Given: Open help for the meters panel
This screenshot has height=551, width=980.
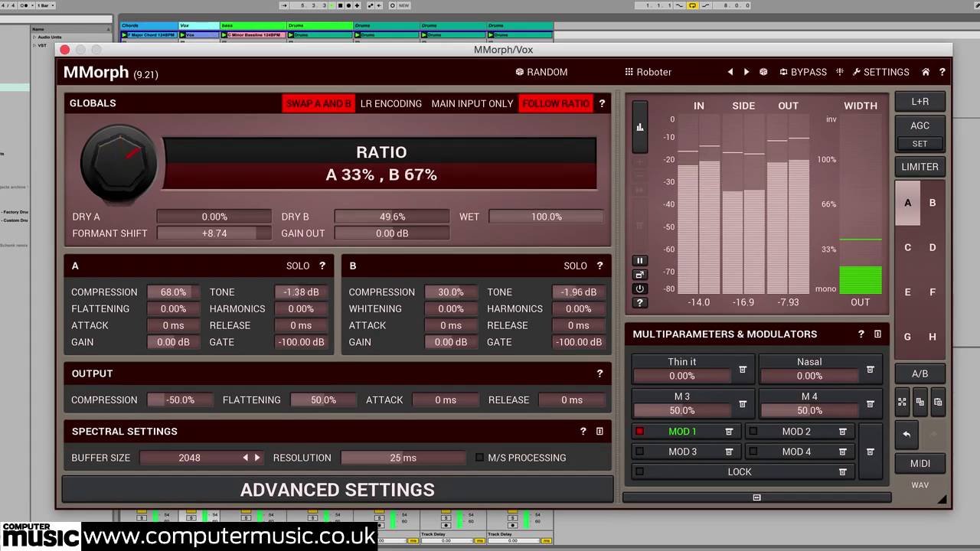Looking at the screenshot, I should [x=639, y=303].
